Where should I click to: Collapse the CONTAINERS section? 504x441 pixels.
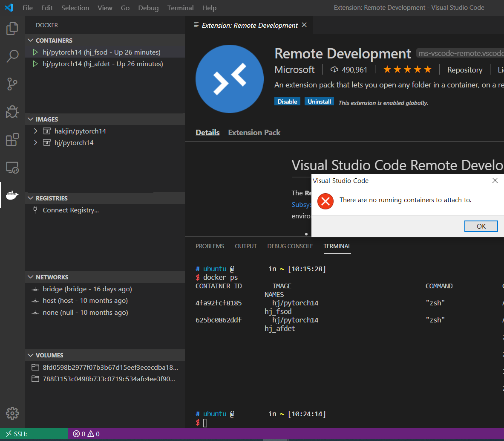coord(31,40)
